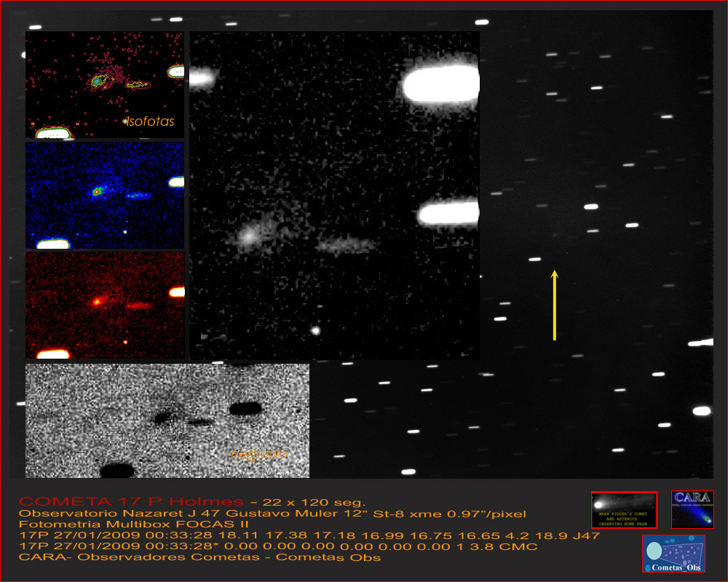This screenshot has width=728, height=582.
Task: Select the blue false-color comet panel
Action: coord(105,196)
